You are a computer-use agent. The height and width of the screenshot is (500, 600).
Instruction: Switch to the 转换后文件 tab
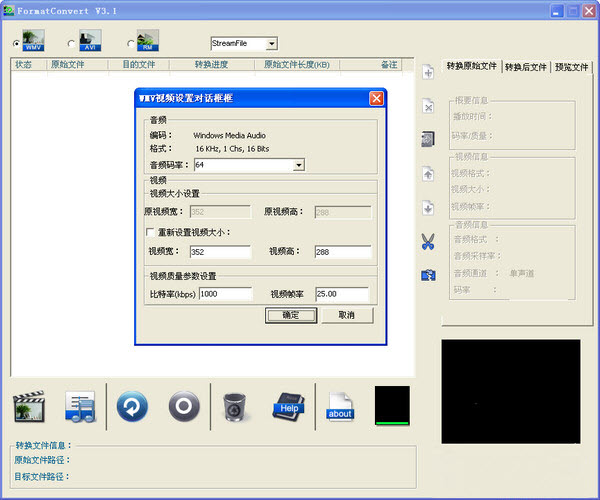tap(525, 67)
